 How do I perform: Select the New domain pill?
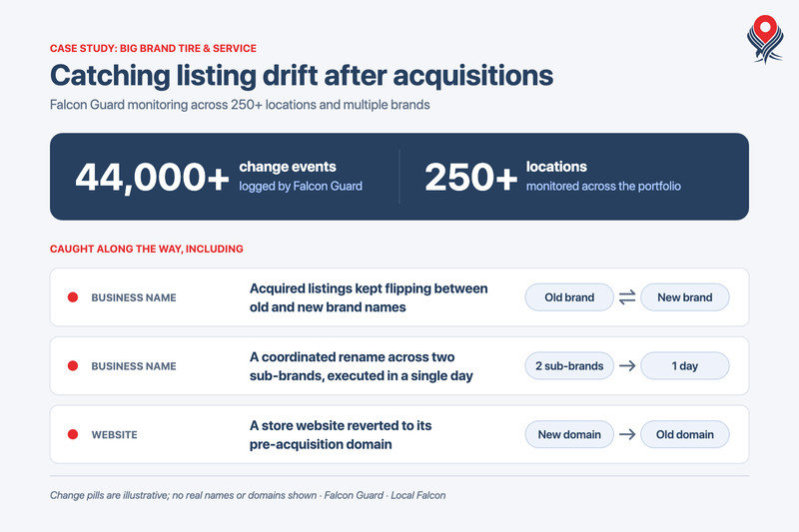569,434
